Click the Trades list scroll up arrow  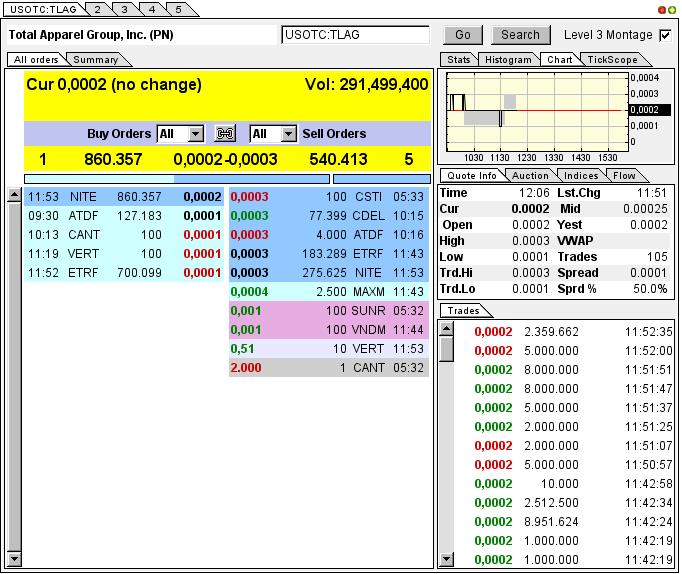[x=446, y=329]
